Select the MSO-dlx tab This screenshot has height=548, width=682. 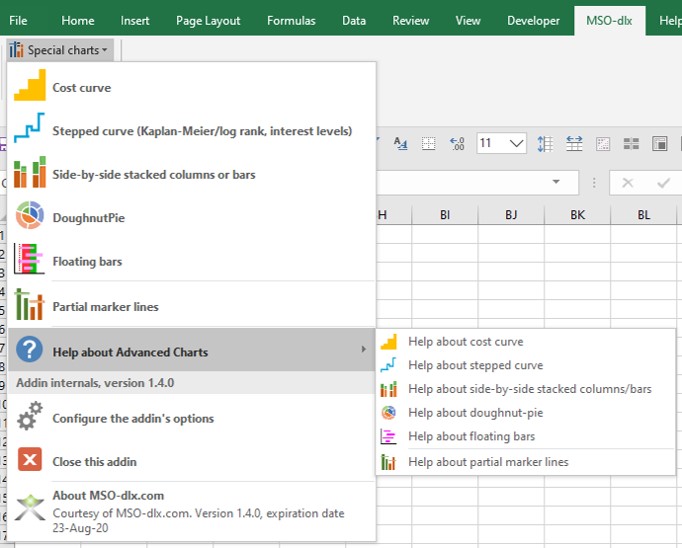tap(609, 20)
